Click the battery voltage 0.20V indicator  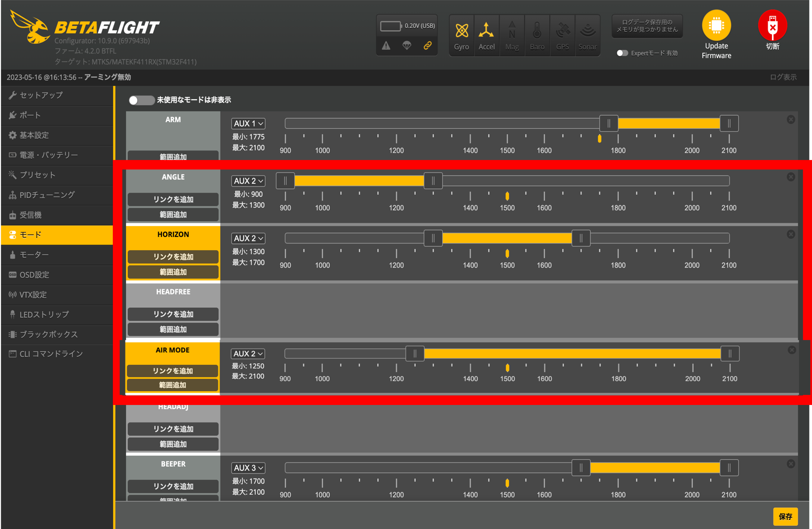tap(407, 26)
